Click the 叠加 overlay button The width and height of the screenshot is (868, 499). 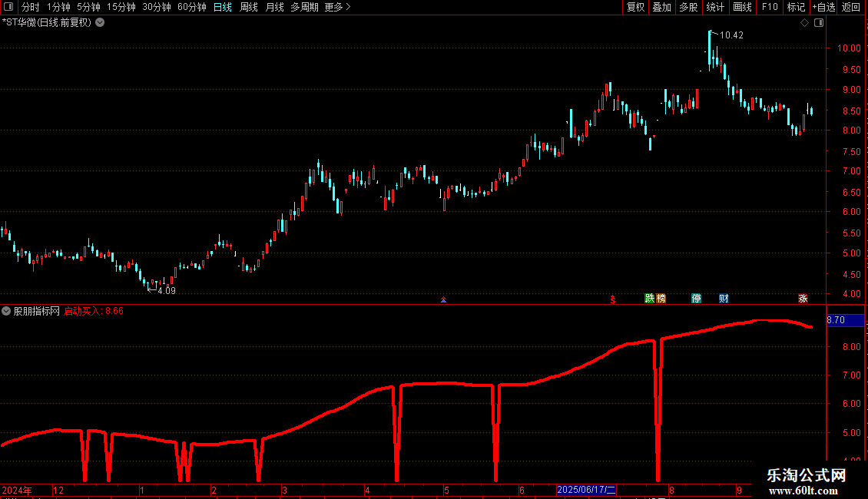coord(661,7)
